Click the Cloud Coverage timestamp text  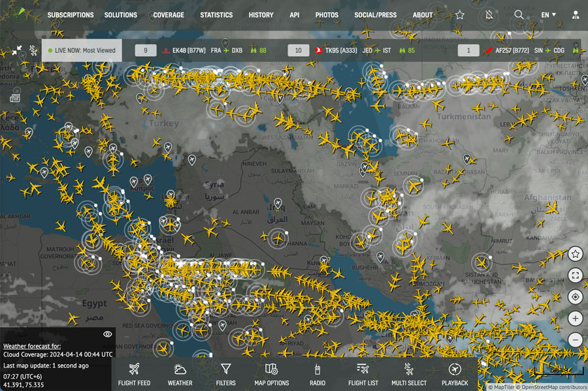coord(57,354)
